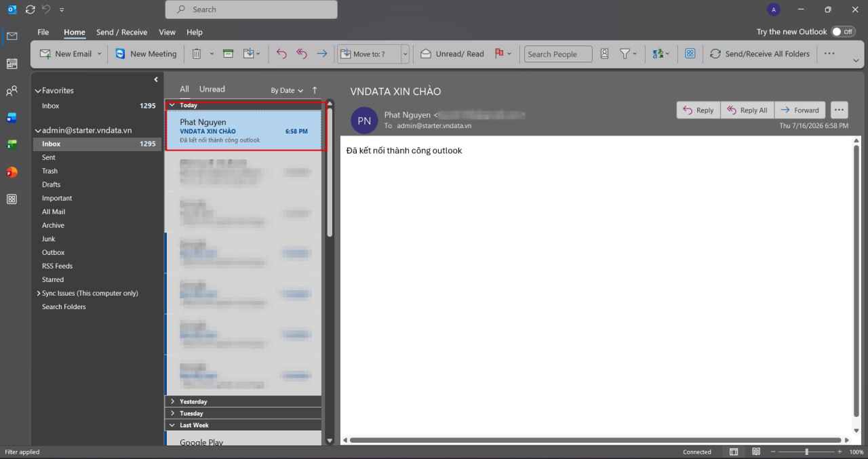Open the More Apps grid in the sidebar
This screenshot has width=868, height=459.
tap(12, 199)
